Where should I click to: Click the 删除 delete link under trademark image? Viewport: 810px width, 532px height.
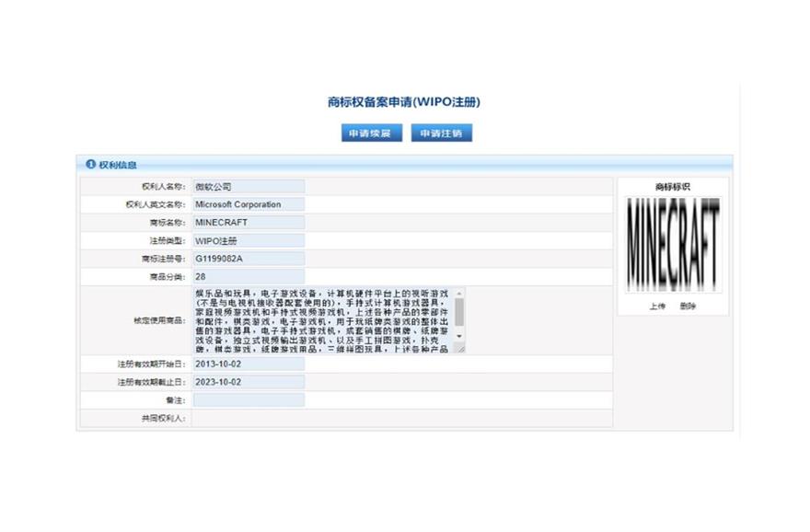(688, 306)
